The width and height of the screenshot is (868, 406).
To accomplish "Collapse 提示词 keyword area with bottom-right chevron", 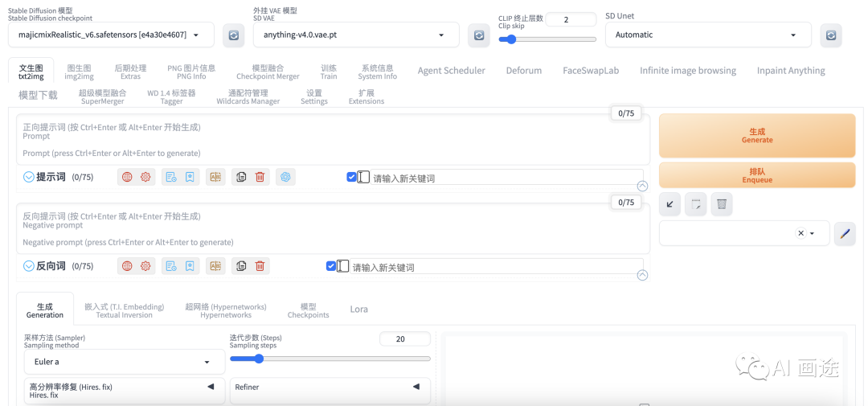I will (x=643, y=186).
